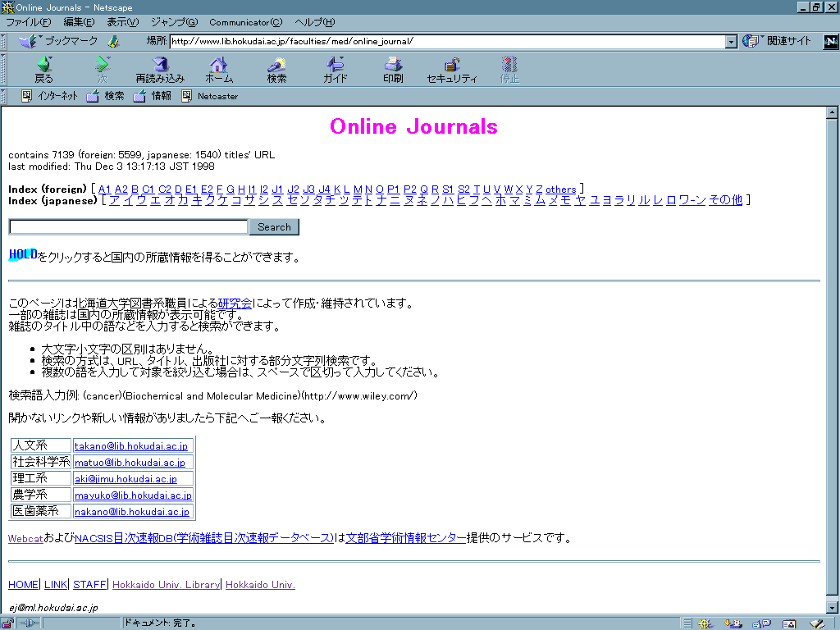This screenshot has height=630, width=840.
Task: Open Japanese index link その他
Action: [x=725, y=200]
